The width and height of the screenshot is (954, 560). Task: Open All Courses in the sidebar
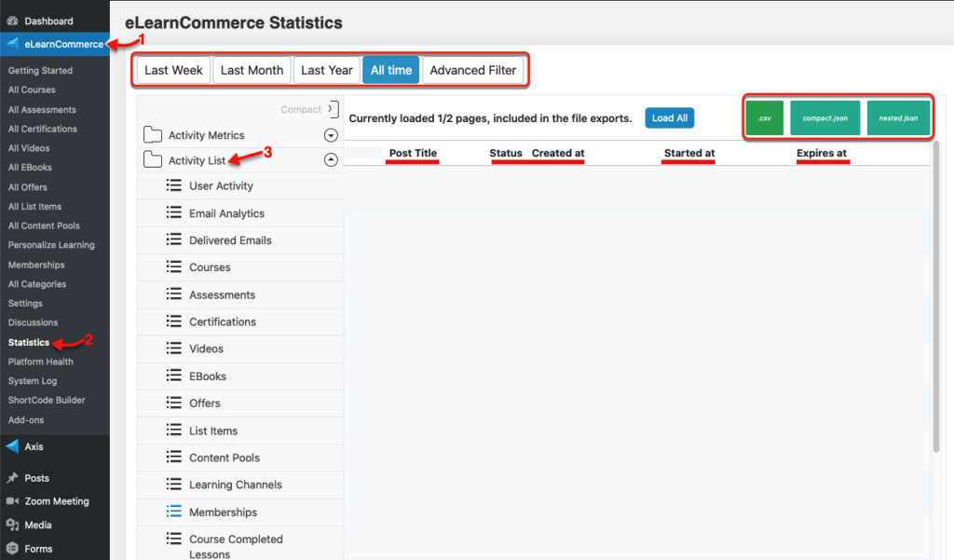[32, 89]
